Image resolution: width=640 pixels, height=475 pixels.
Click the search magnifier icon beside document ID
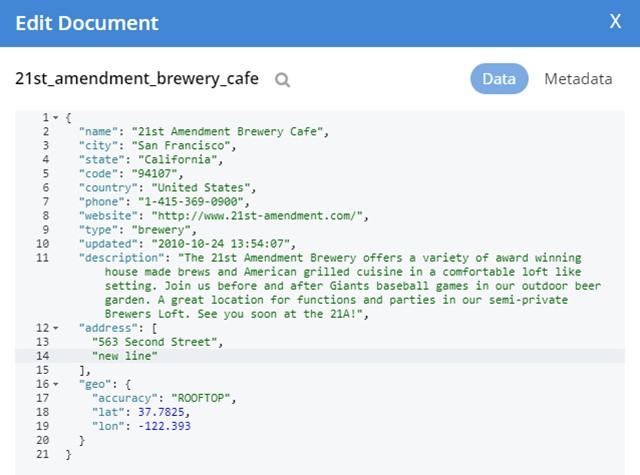(282, 80)
